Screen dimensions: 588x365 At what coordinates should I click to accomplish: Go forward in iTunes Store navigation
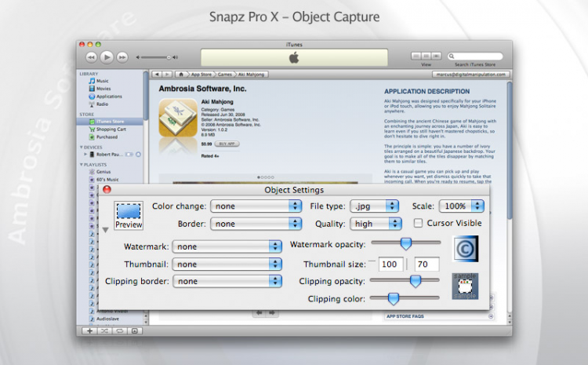click(167, 75)
